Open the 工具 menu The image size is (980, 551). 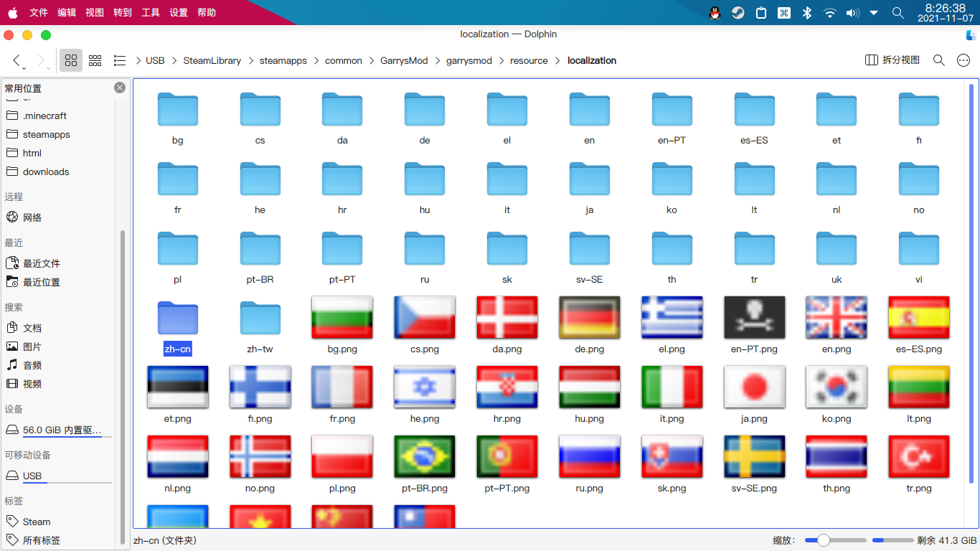point(150,12)
